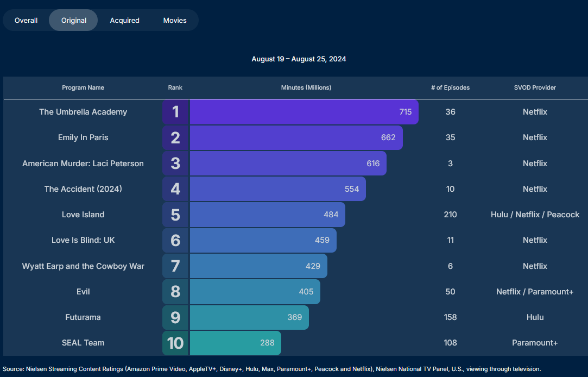Click the American Murder: Laci Peterson title
This screenshot has width=588, height=377.
pyautogui.click(x=83, y=164)
